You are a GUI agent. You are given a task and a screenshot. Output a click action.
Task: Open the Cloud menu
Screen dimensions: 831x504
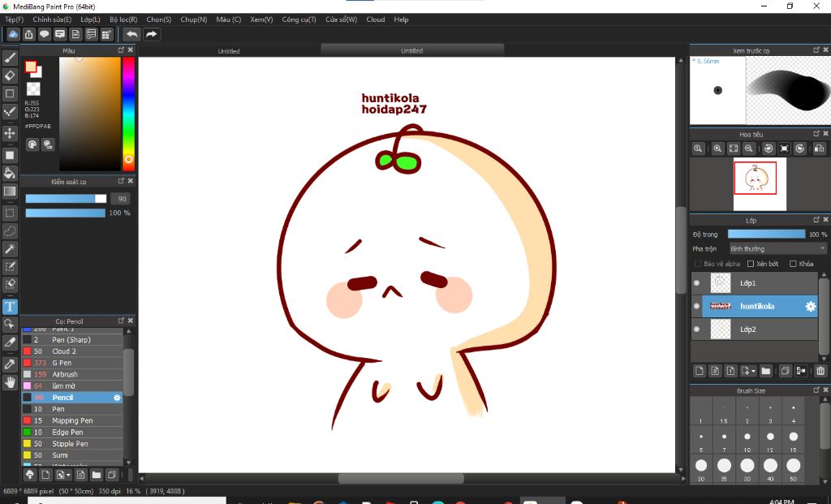pos(375,19)
